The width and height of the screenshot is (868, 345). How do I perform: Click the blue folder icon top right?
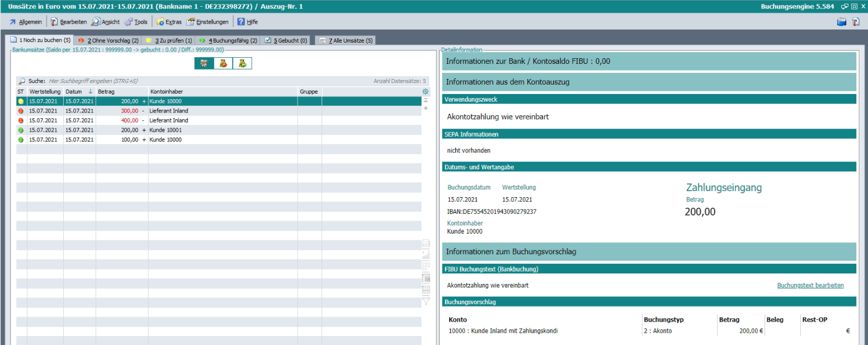coord(841,22)
